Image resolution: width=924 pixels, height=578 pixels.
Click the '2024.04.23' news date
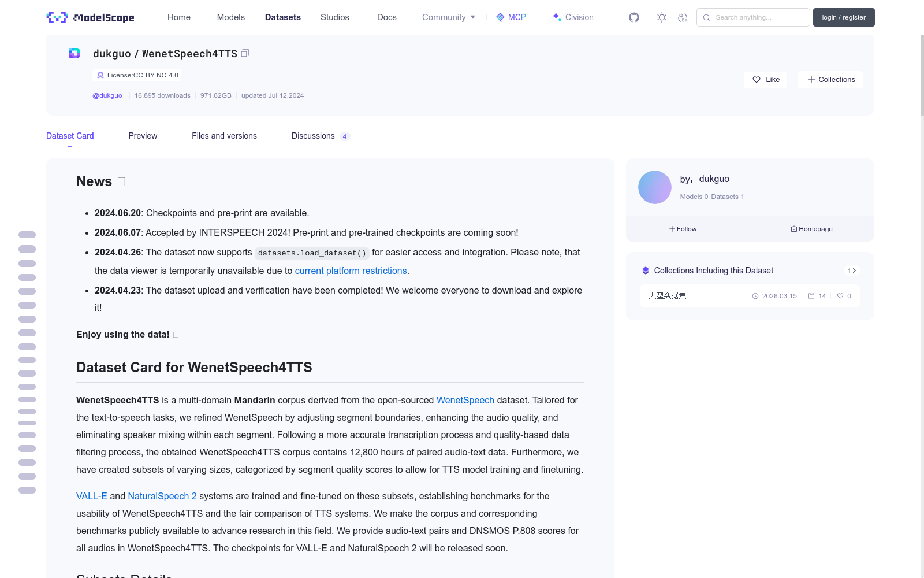coord(118,290)
